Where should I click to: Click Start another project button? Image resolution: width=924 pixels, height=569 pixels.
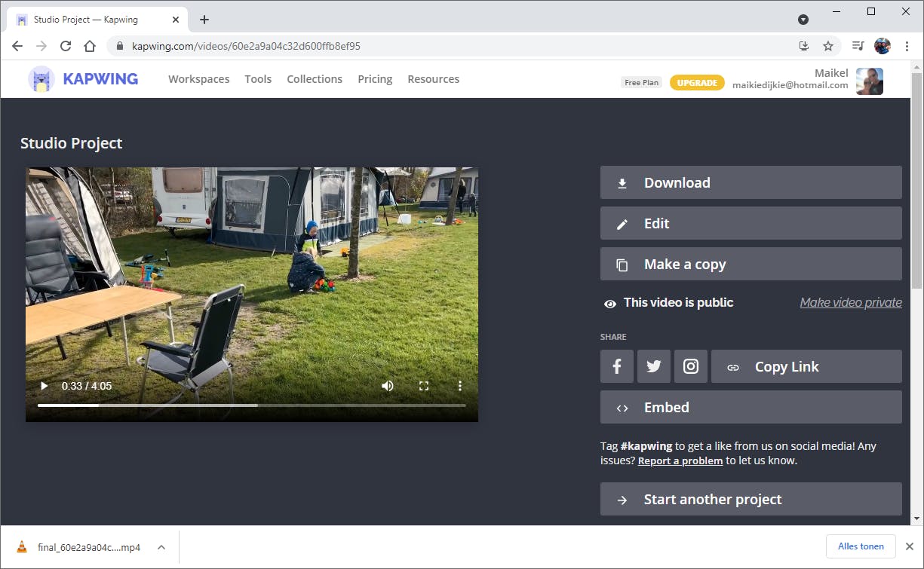click(x=751, y=499)
